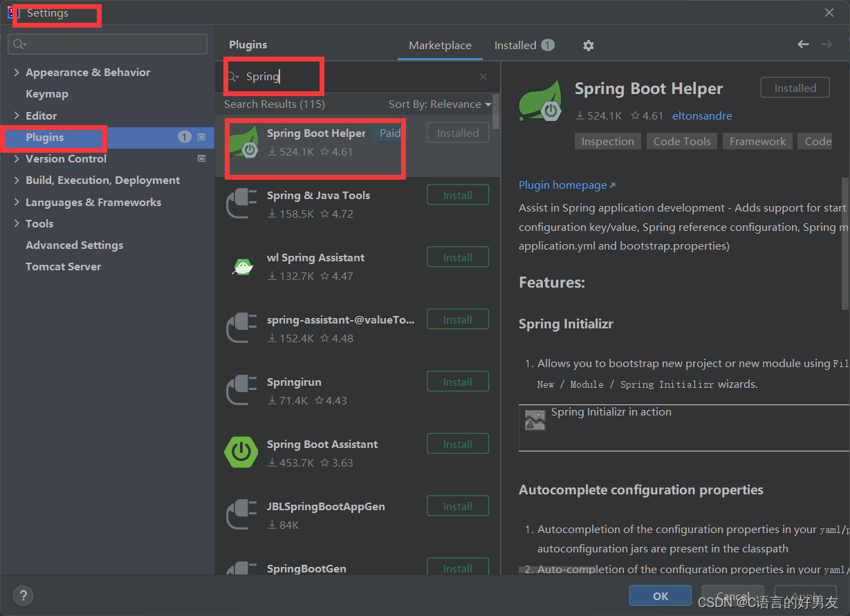Click the Springirun plug icon
The image size is (850, 616).
pyautogui.click(x=241, y=391)
